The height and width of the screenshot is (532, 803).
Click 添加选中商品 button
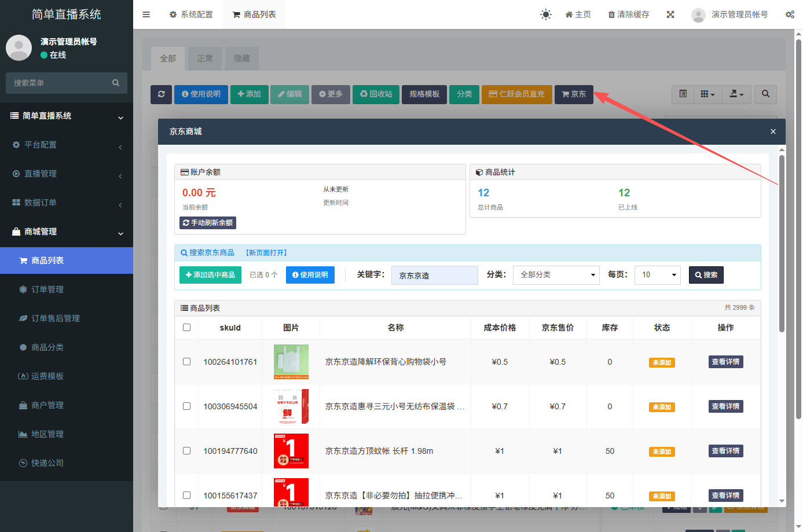point(210,275)
